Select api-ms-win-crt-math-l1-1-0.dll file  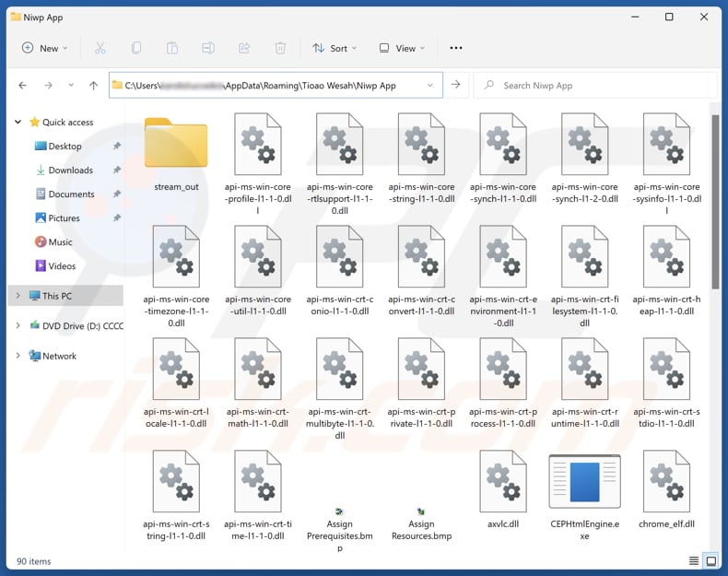(258, 382)
